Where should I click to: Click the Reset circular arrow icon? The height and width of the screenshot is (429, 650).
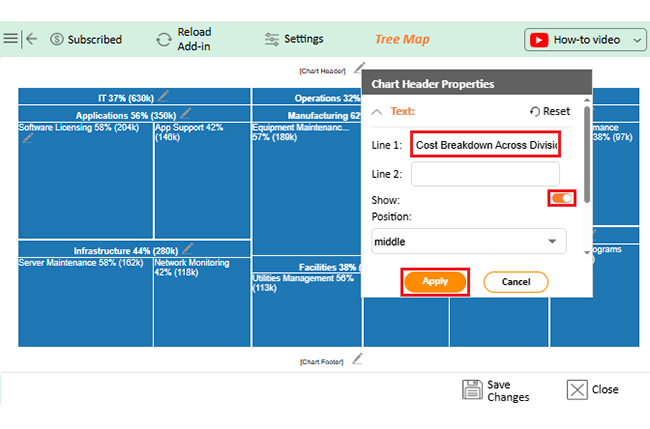[x=535, y=111]
